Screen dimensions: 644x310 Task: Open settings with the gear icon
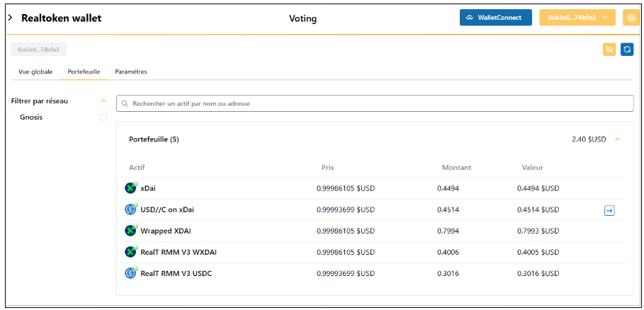[x=630, y=18]
